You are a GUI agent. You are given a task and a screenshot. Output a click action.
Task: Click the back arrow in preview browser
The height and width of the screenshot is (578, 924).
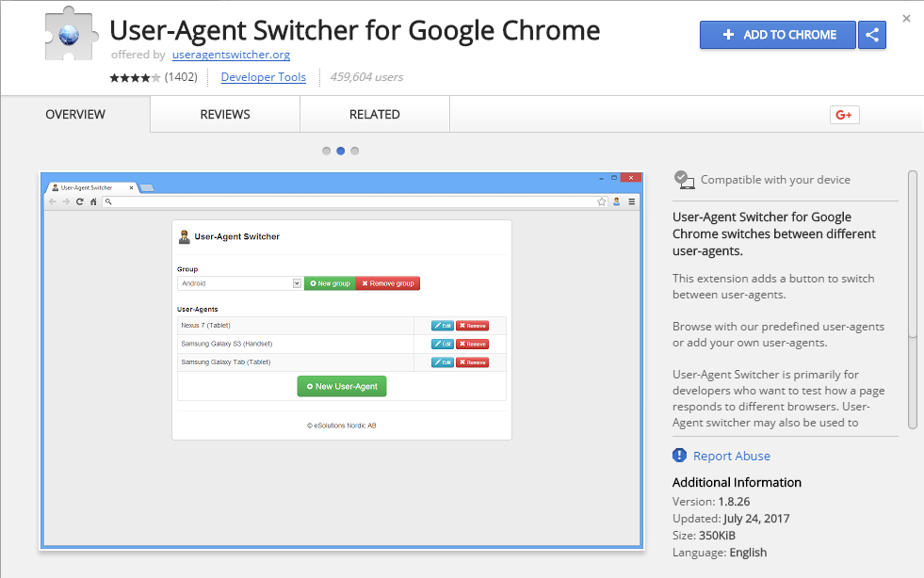[x=53, y=201]
